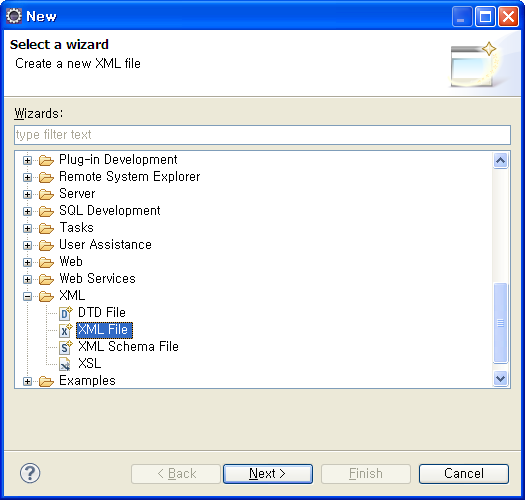Click the scrollbar down arrow in wizards list

501,379
